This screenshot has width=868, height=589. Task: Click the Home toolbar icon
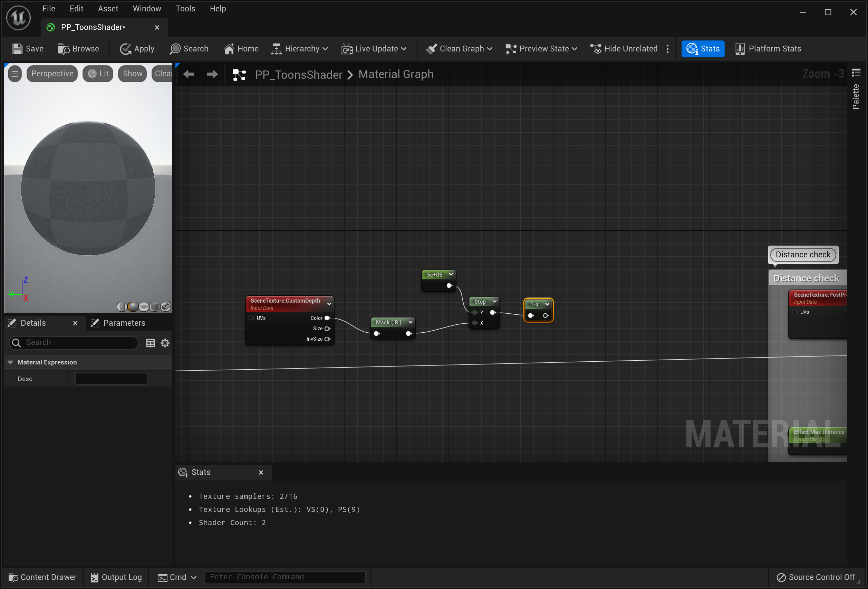(x=229, y=49)
